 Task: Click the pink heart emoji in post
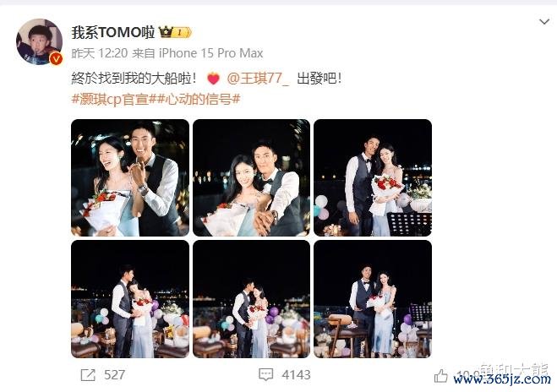tap(213, 79)
